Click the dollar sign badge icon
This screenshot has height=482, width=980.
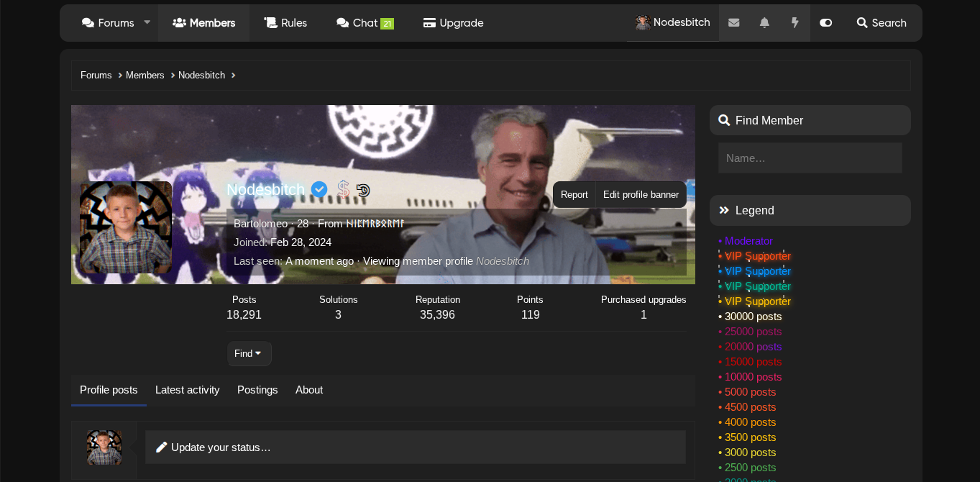343,189
